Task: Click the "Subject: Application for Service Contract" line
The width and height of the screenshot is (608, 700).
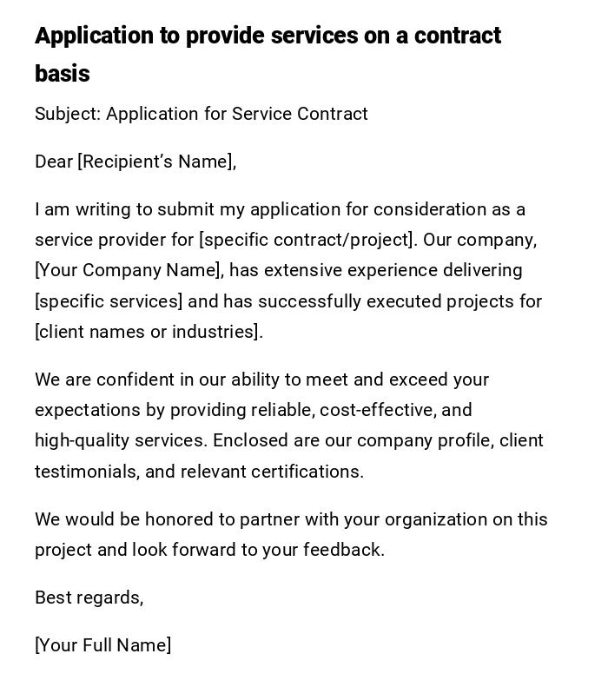Action: (201, 114)
